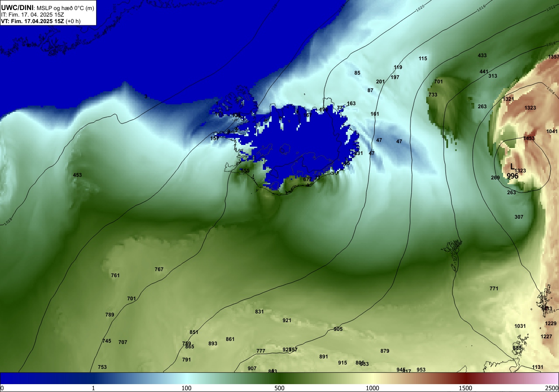Click the colorbar label 100
The height and width of the screenshot is (392, 559).
(186, 388)
